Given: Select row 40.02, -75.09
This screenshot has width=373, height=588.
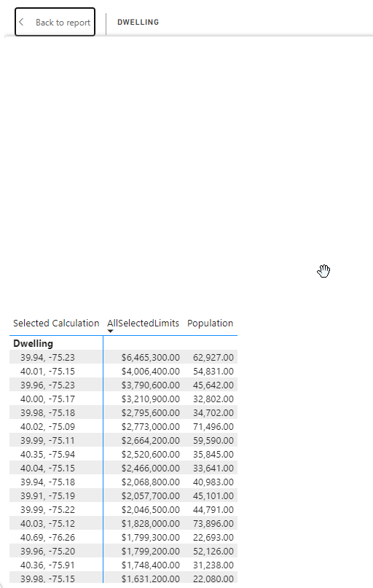Looking at the screenshot, I should pyautogui.click(x=47, y=427).
